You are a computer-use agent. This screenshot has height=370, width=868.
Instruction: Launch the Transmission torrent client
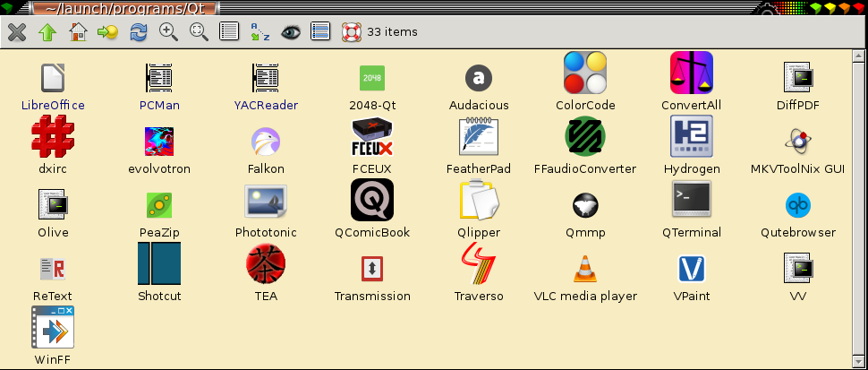coord(372,269)
